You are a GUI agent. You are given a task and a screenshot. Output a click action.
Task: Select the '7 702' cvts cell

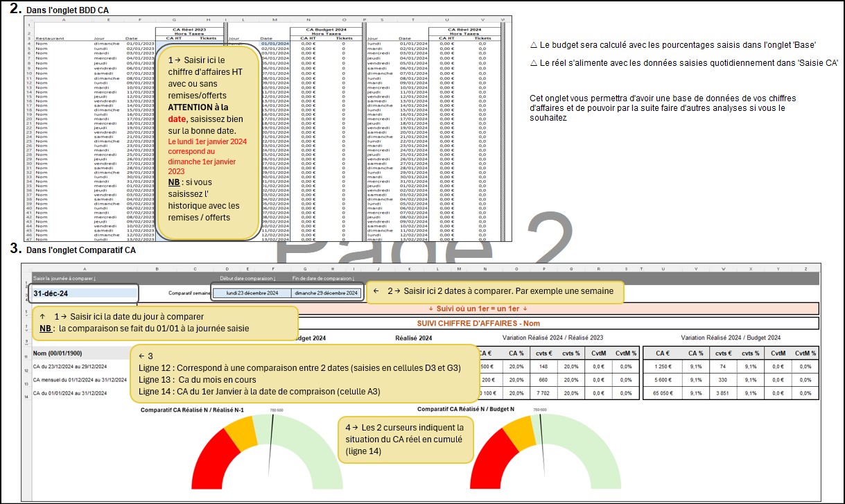[543, 393]
